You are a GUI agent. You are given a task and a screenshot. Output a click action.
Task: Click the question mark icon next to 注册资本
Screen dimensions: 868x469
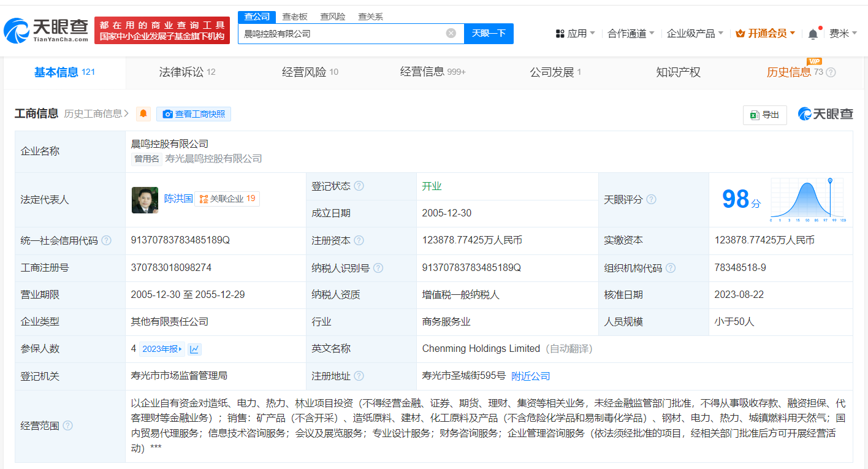pyautogui.click(x=359, y=240)
